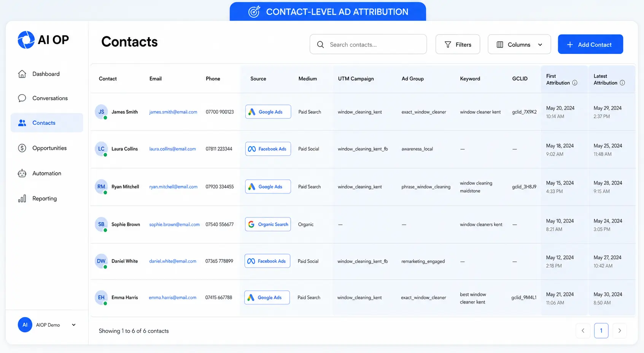
Task: Focus the Search contacts field
Action: (368, 44)
